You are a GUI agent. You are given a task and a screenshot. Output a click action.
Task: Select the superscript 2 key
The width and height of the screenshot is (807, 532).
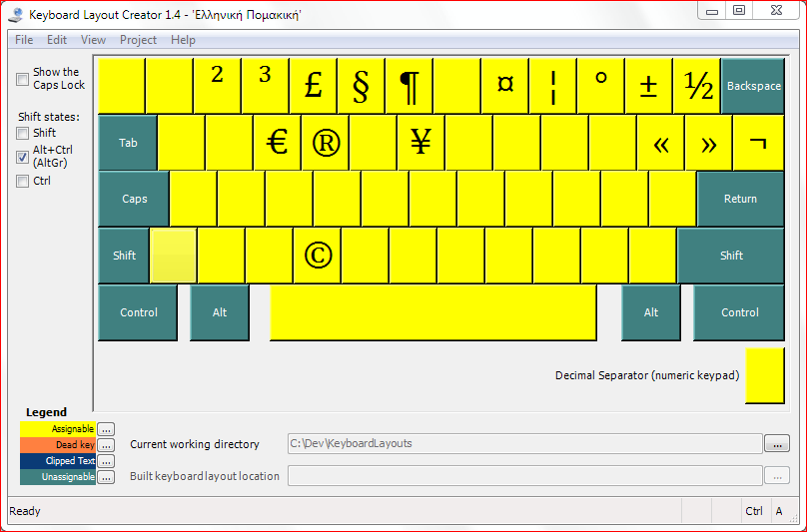click(x=217, y=86)
